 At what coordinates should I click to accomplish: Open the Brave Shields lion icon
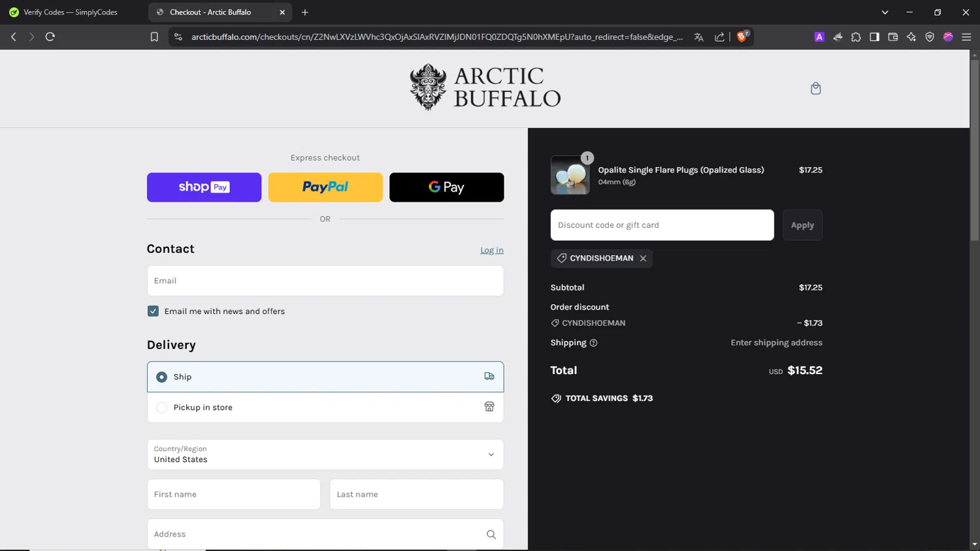click(742, 37)
